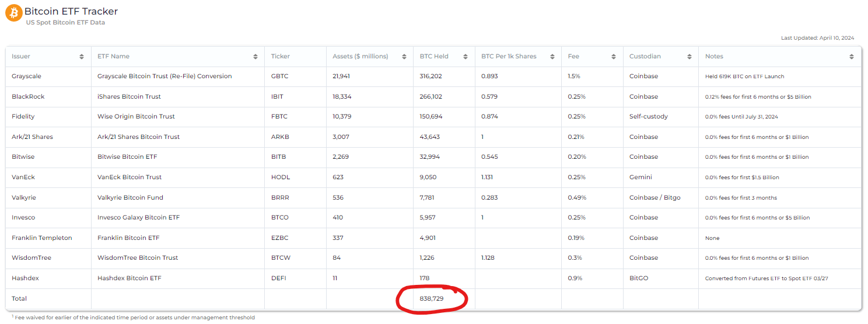Sort by Assets ($ millions) arrows
The height and width of the screenshot is (324, 868).
pyautogui.click(x=404, y=57)
